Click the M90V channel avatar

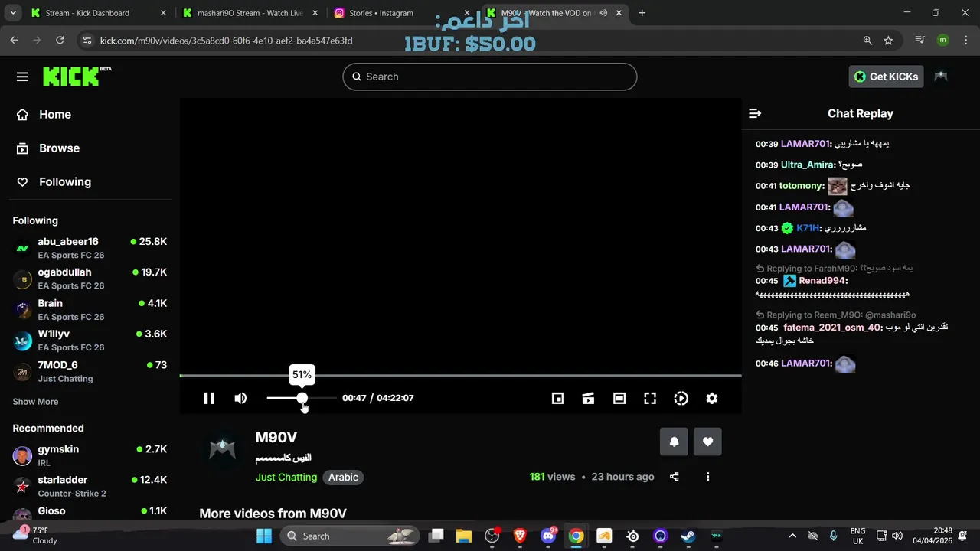(x=222, y=448)
